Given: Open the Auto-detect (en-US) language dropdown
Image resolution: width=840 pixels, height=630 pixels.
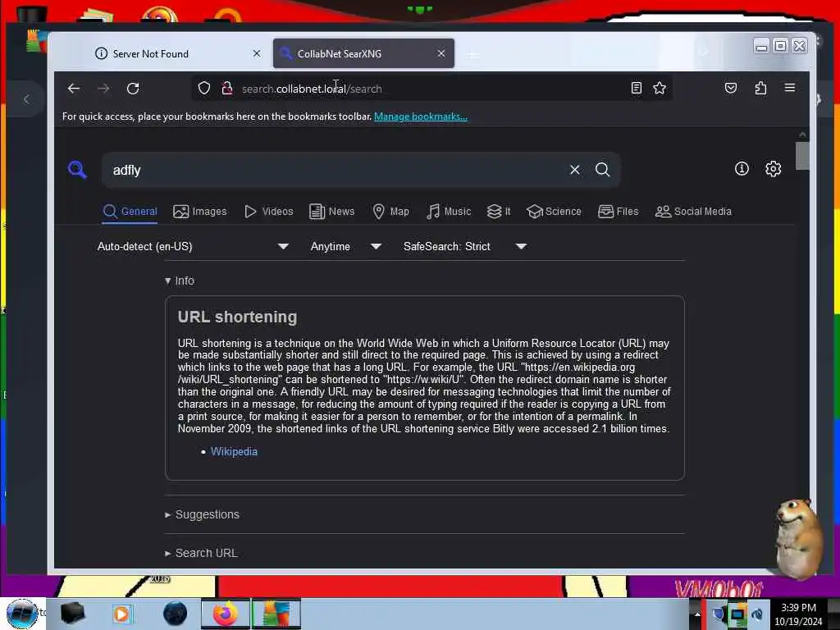Looking at the screenshot, I should (x=193, y=246).
